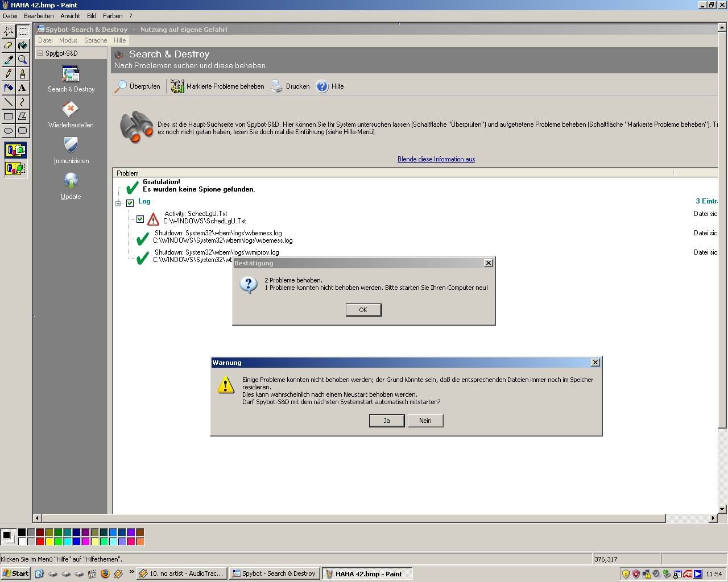Choose opaque selection drawing mode

pyautogui.click(x=15, y=151)
